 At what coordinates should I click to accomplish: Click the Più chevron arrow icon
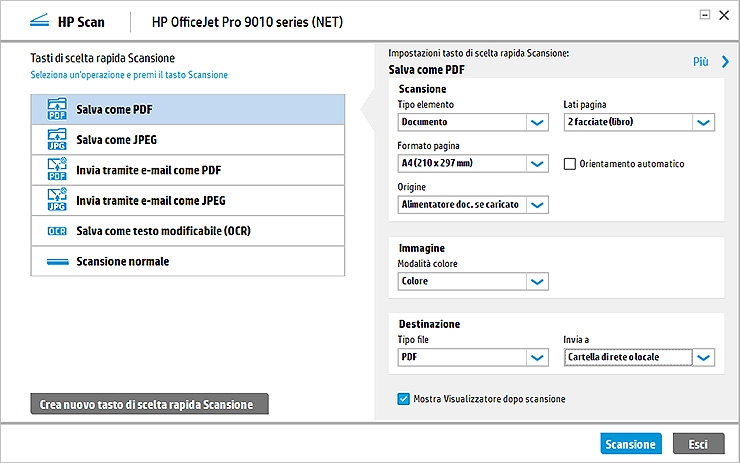(x=725, y=62)
